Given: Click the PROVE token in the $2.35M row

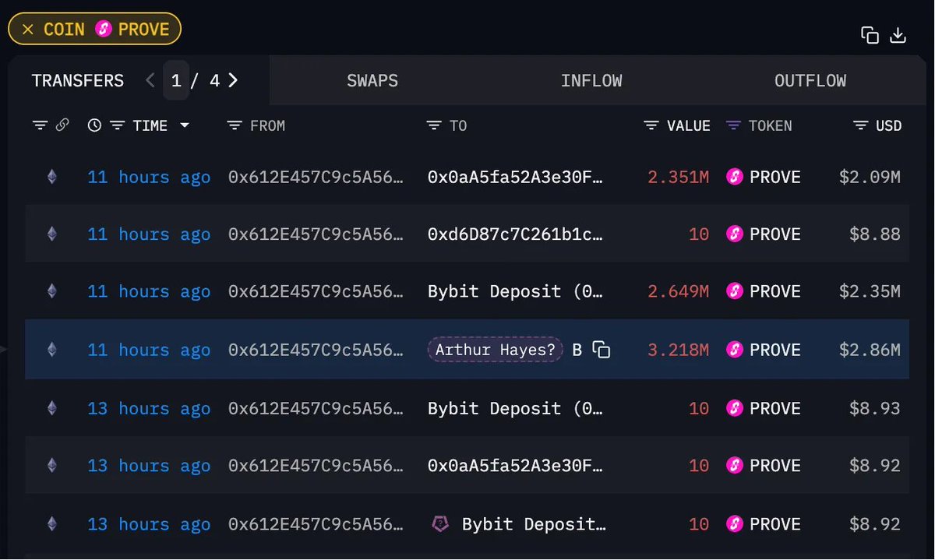Looking at the screenshot, I should pyautogui.click(x=764, y=291).
